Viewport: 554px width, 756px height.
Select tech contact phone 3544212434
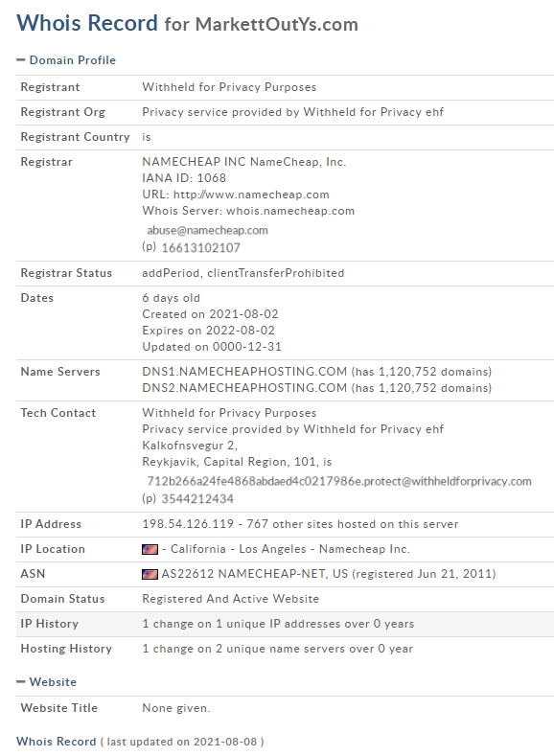click(197, 499)
